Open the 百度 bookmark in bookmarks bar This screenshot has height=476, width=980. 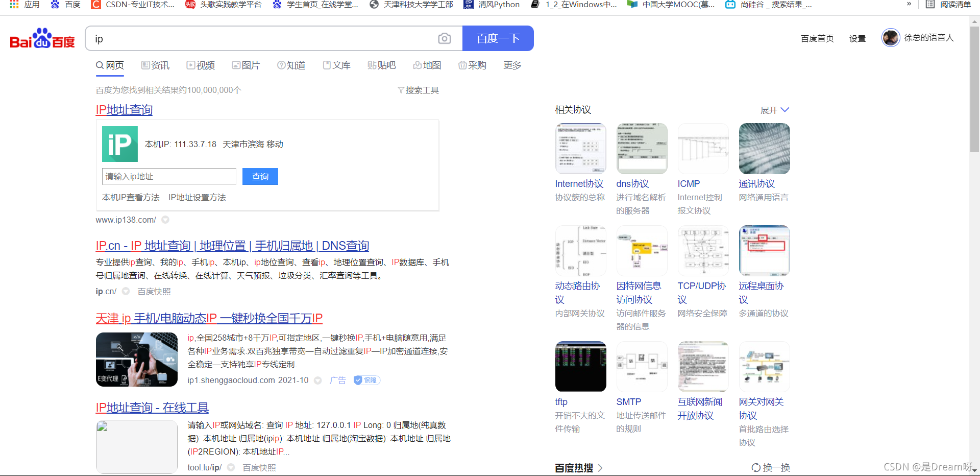coord(66,5)
